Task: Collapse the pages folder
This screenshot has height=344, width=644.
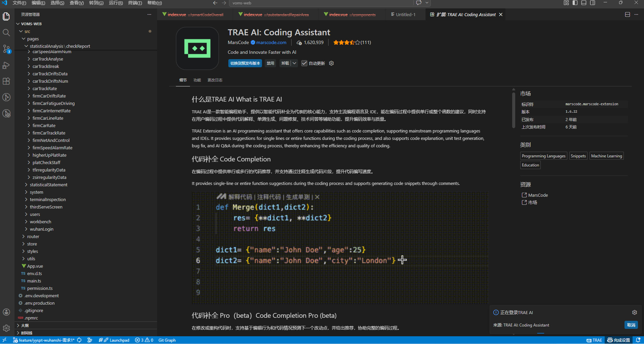Action: click(33, 39)
